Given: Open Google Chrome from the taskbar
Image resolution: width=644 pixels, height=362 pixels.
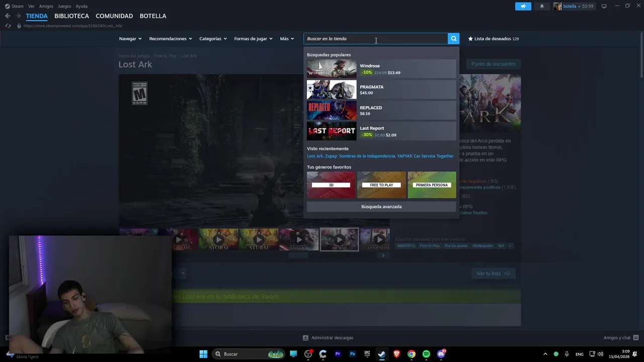Looking at the screenshot, I should 412,354.
